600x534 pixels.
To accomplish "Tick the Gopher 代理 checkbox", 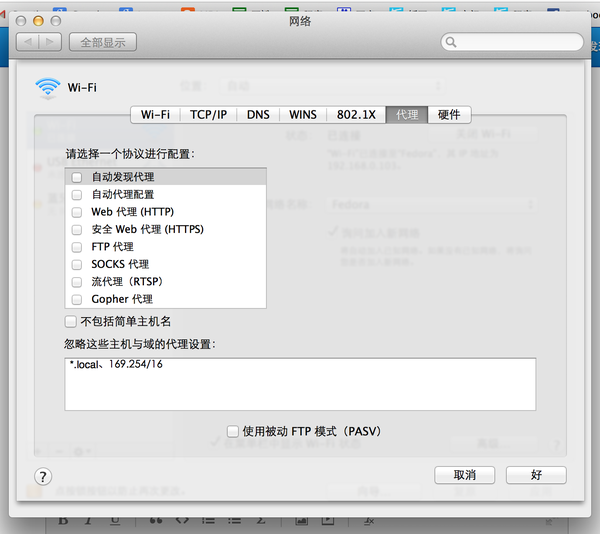I will coord(77,299).
